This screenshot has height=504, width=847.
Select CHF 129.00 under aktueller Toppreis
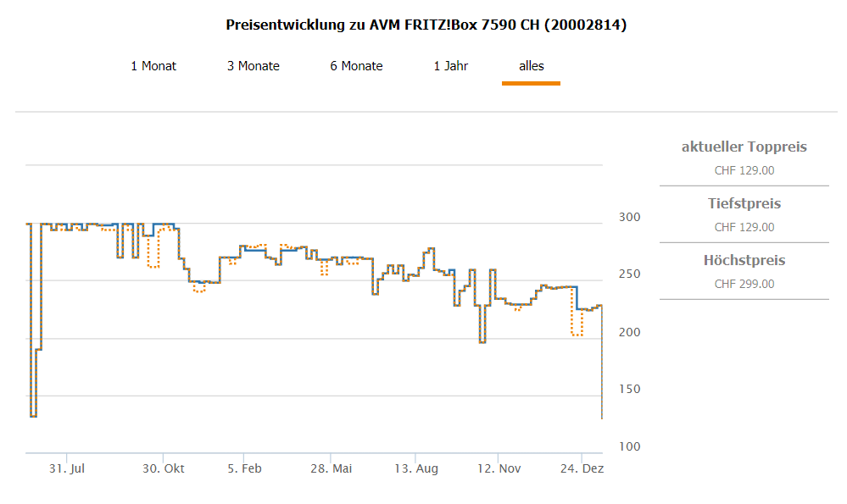[x=744, y=170]
